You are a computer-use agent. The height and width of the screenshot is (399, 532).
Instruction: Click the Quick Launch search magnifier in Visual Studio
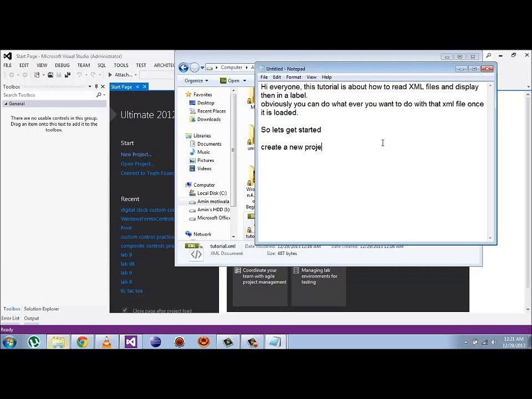(x=489, y=55)
